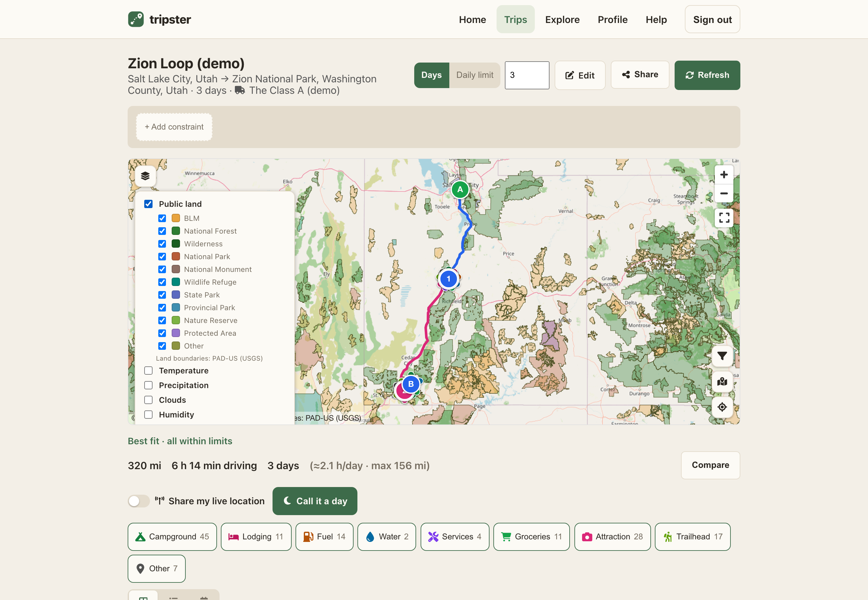This screenshot has width=868, height=600.
Task: Click the days number input field
Action: click(x=527, y=75)
